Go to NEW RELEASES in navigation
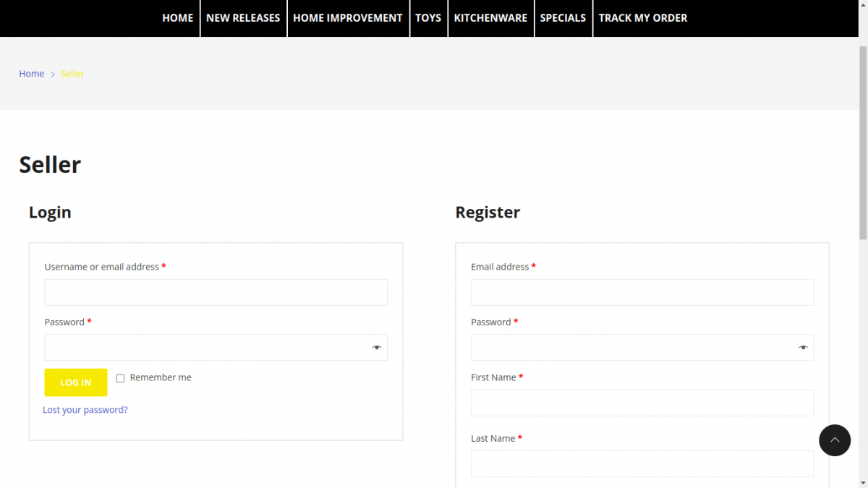 [x=243, y=18]
